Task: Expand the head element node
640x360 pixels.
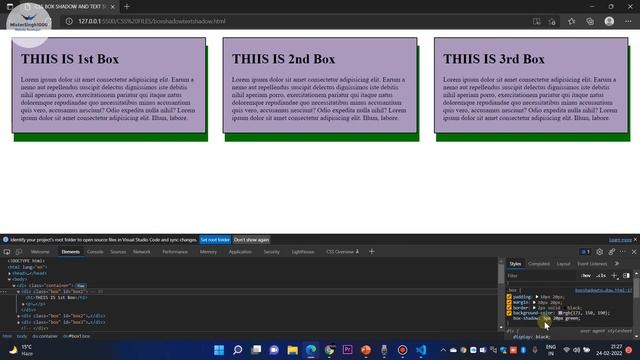Action: (x=9, y=273)
